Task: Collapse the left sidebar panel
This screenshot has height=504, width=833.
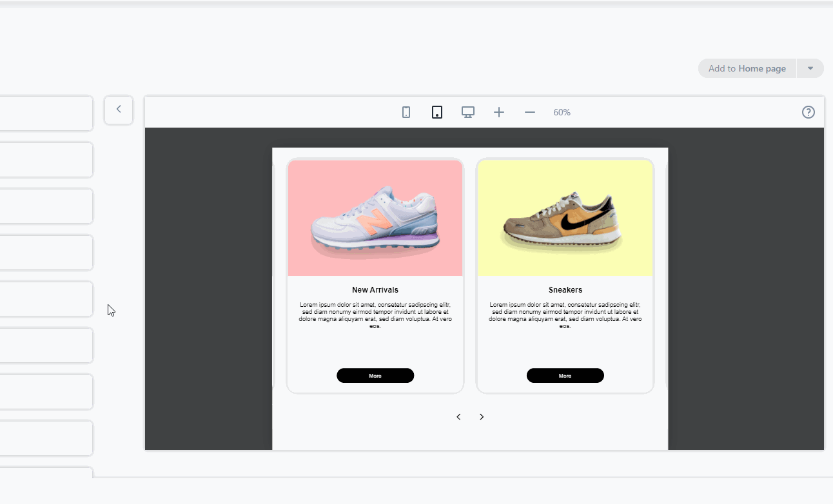Action: tap(119, 110)
